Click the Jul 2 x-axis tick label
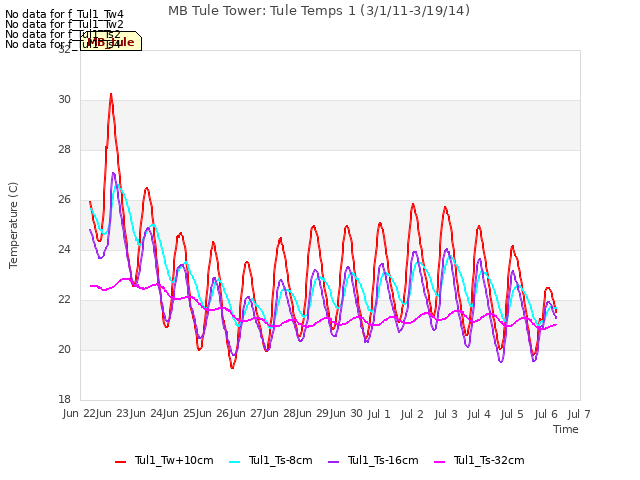 (x=412, y=414)
